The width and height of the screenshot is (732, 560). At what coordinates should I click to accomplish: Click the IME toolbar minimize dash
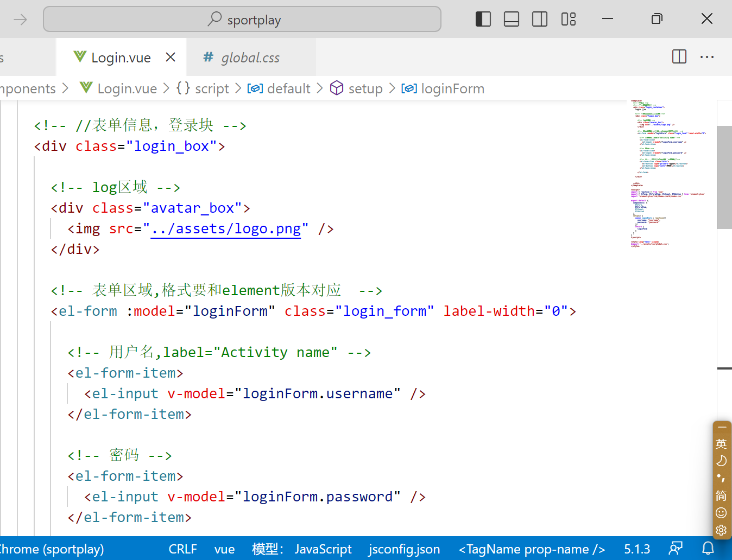(x=722, y=428)
